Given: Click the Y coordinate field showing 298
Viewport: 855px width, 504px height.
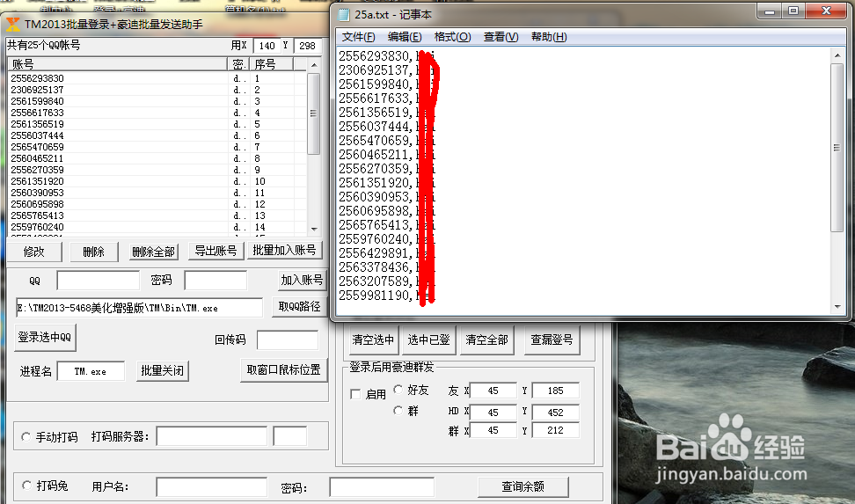Looking at the screenshot, I should [308, 46].
